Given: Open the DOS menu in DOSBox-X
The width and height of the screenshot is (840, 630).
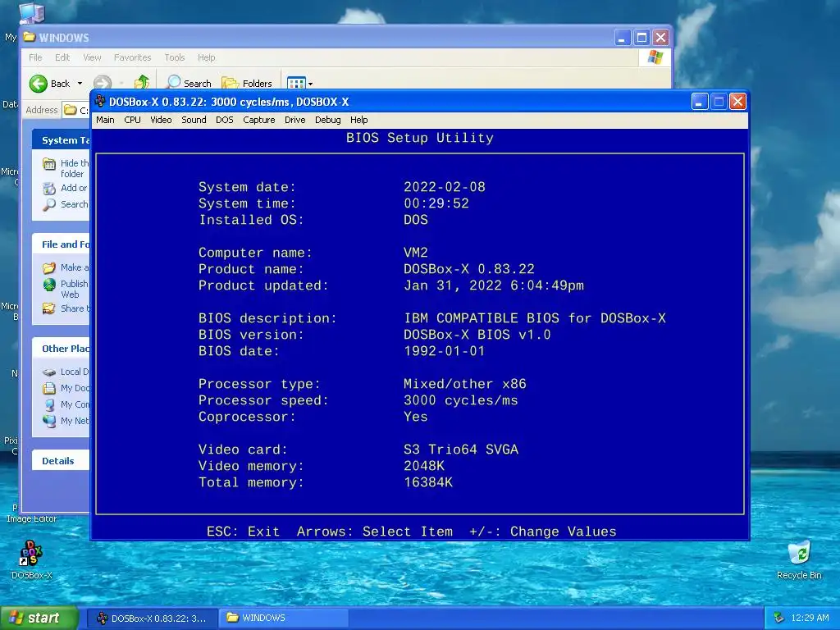Looking at the screenshot, I should pyautogui.click(x=225, y=120).
